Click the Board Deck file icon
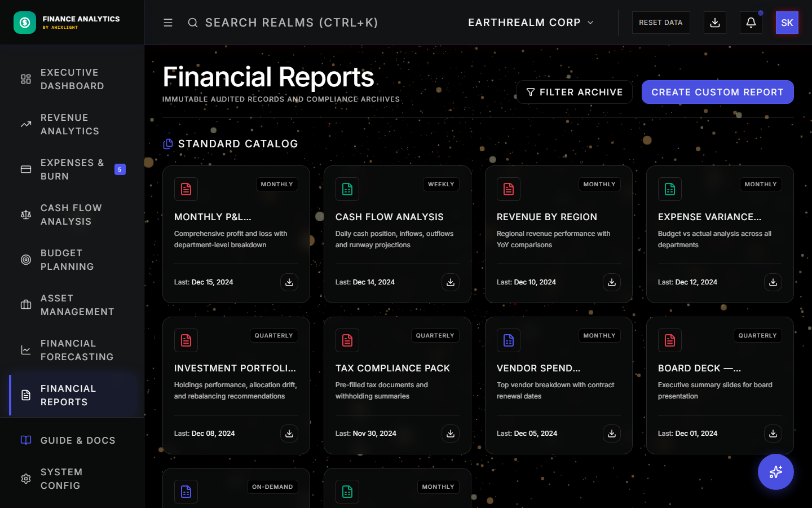The height and width of the screenshot is (508, 812). [670, 340]
